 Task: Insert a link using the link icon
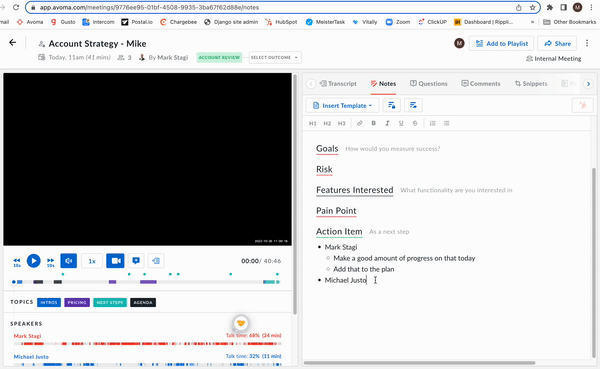(x=359, y=123)
